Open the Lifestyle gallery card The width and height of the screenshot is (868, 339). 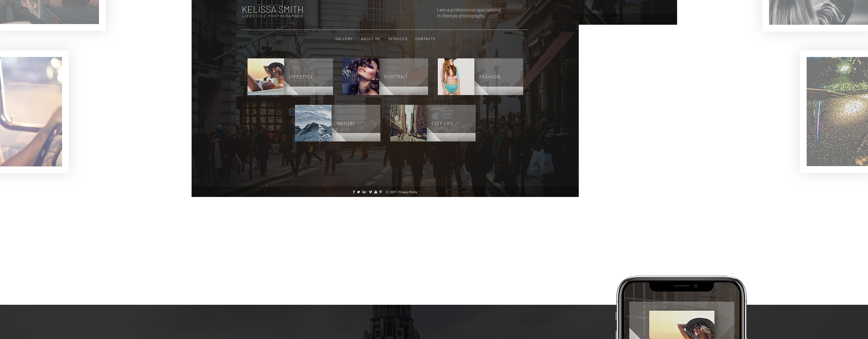coord(290,77)
